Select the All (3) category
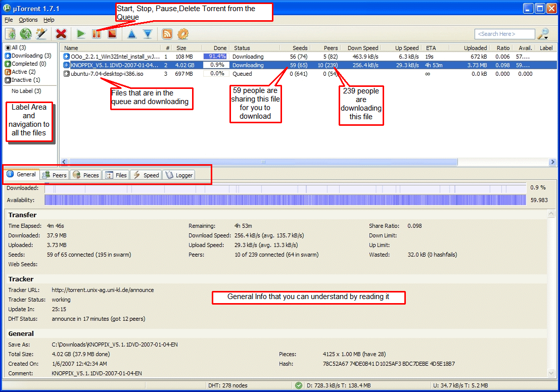Image resolution: width=560 pixels, height=392 pixels. [x=15, y=47]
